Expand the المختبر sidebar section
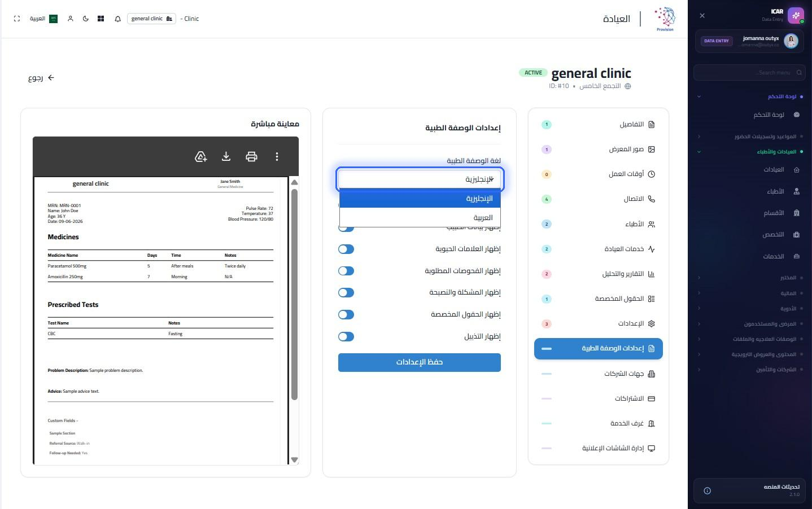 click(746, 278)
